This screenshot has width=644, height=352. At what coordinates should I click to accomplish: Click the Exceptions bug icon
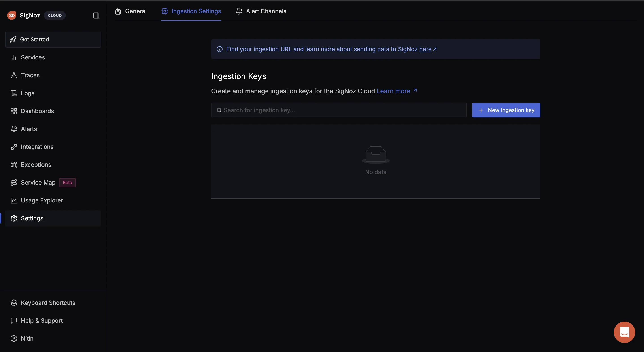pos(14,165)
